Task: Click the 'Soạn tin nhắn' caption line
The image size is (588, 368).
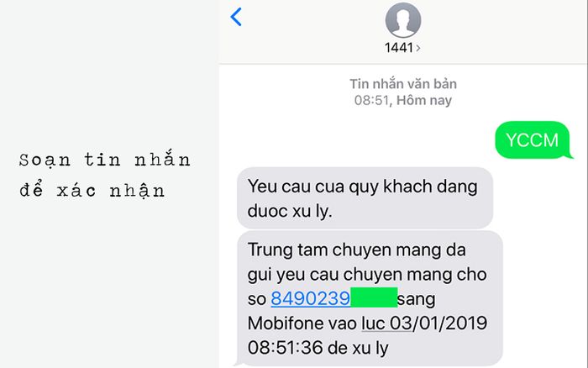Action: (x=105, y=160)
